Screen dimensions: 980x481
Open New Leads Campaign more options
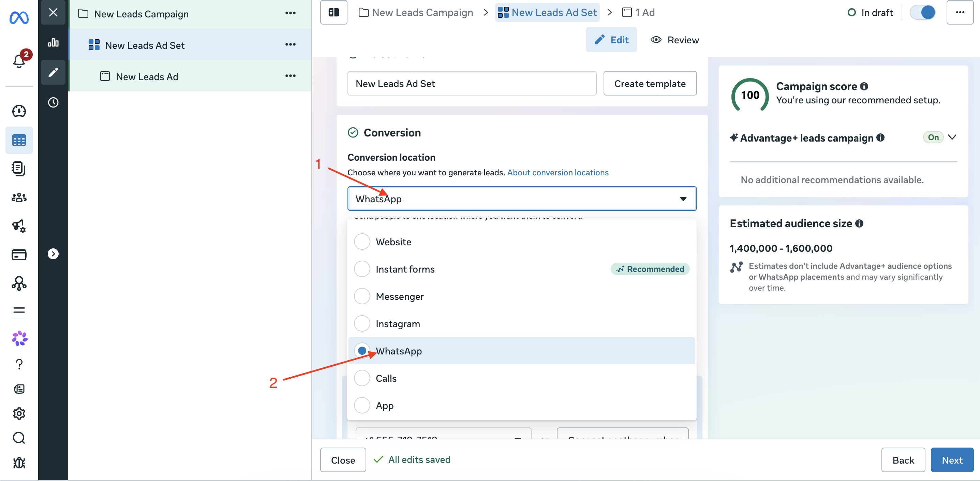(290, 13)
